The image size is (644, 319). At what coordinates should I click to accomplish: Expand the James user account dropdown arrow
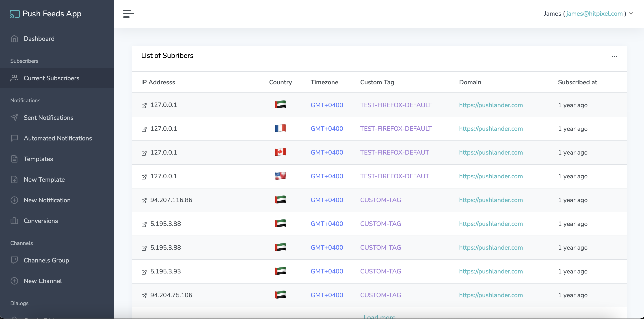pos(631,13)
